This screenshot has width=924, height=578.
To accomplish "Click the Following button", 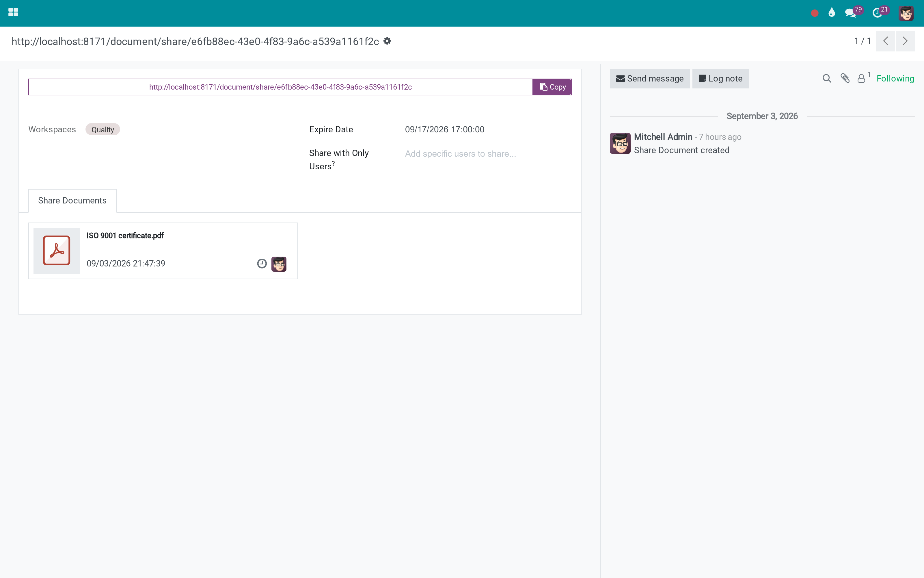I will pyautogui.click(x=895, y=79).
